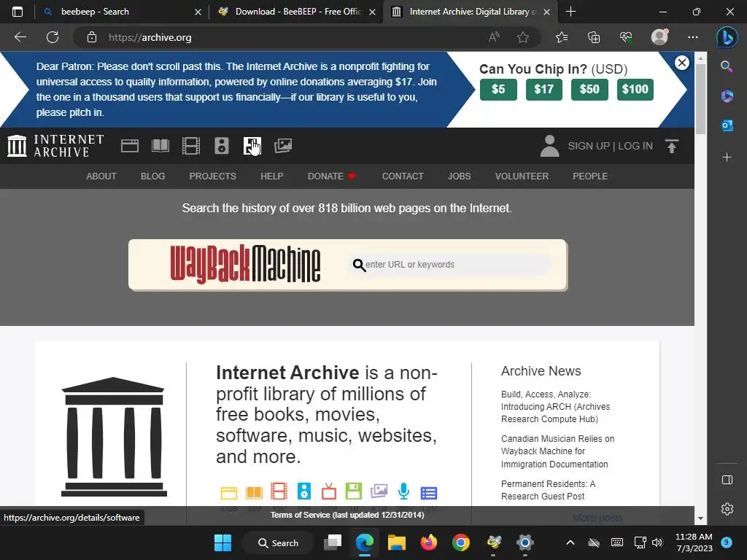Open the HELP menu item
Viewport: 747px width, 560px height.
pos(272,176)
